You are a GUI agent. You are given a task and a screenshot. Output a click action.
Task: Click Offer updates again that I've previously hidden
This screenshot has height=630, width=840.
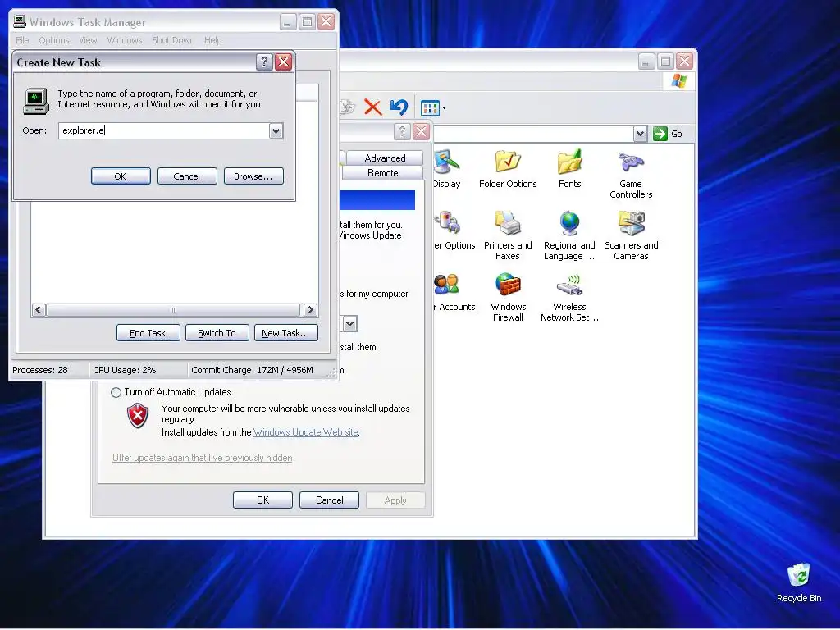click(x=203, y=458)
